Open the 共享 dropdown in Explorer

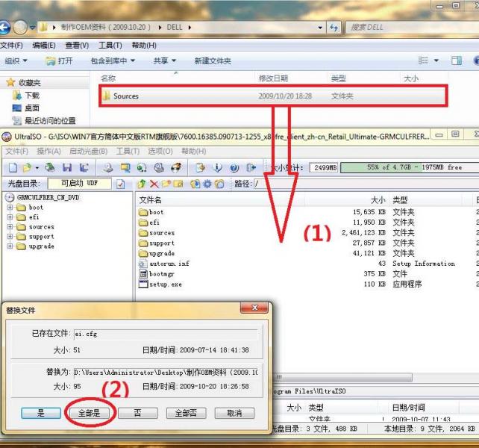tap(164, 61)
